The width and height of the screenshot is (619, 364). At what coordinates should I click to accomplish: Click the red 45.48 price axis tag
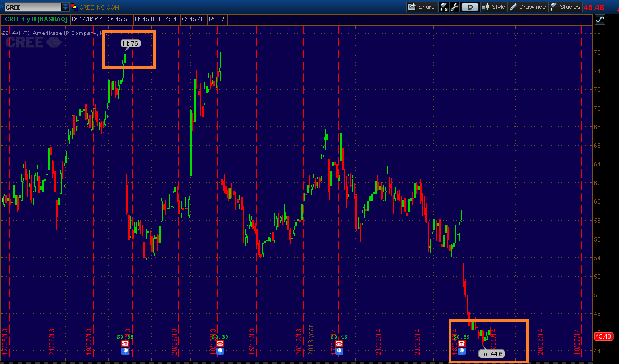pyautogui.click(x=603, y=336)
